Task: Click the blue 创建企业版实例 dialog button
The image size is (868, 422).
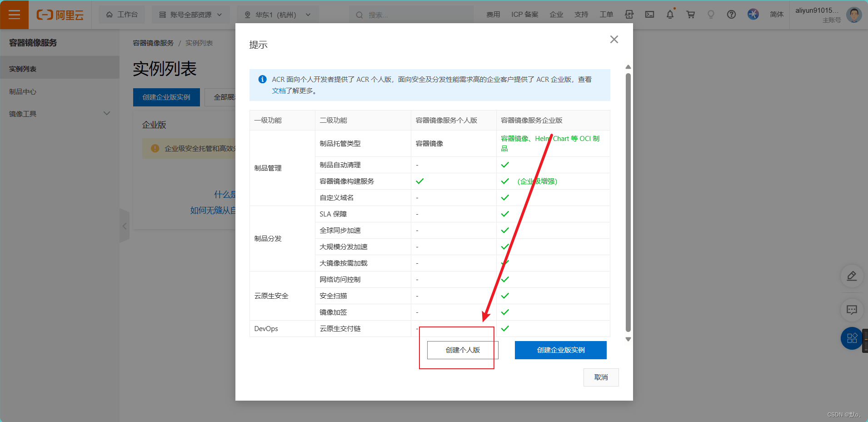Action: point(560,350)
